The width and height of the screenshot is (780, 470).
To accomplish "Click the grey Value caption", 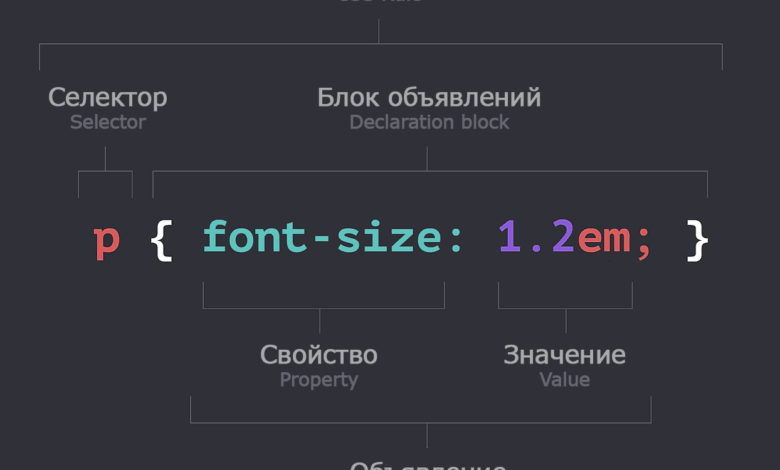I will pos(565,380).
